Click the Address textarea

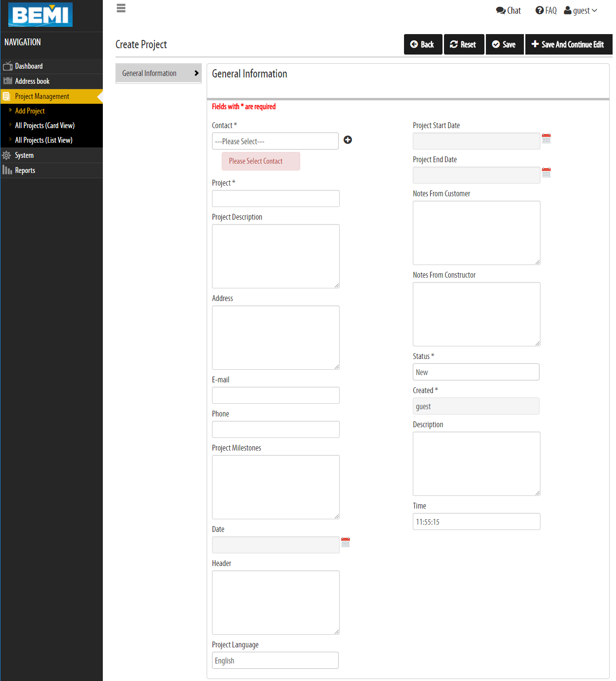(x=276, y=338)
